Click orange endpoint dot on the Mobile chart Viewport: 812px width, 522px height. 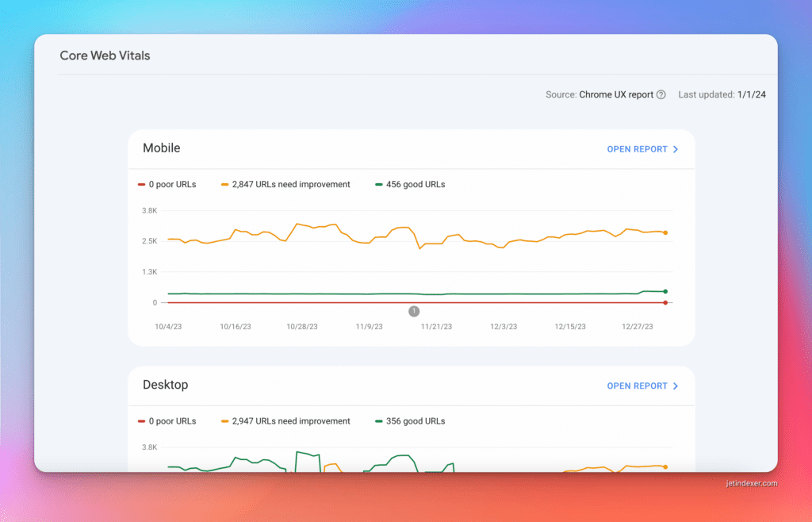665,233
